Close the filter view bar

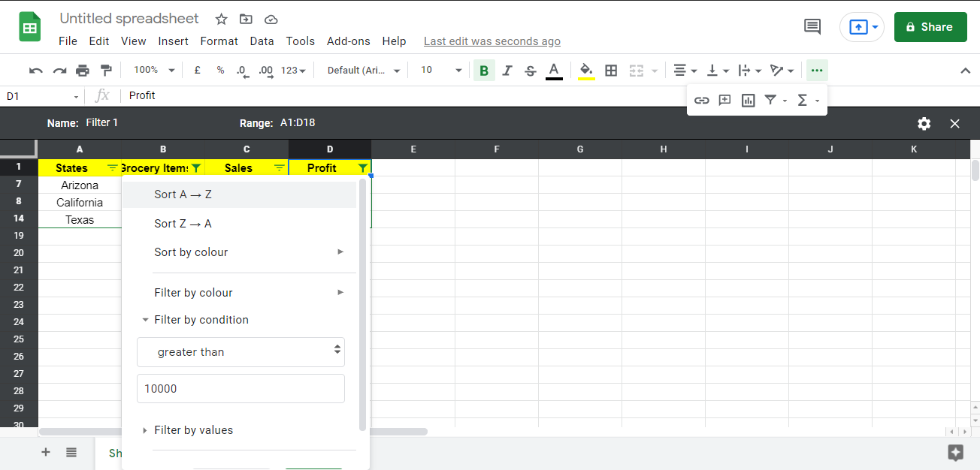(x=955, y=123)
